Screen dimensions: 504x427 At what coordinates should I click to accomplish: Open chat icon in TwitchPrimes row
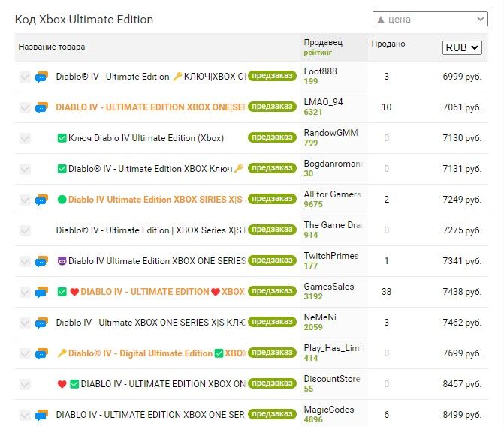pos(41,262)
